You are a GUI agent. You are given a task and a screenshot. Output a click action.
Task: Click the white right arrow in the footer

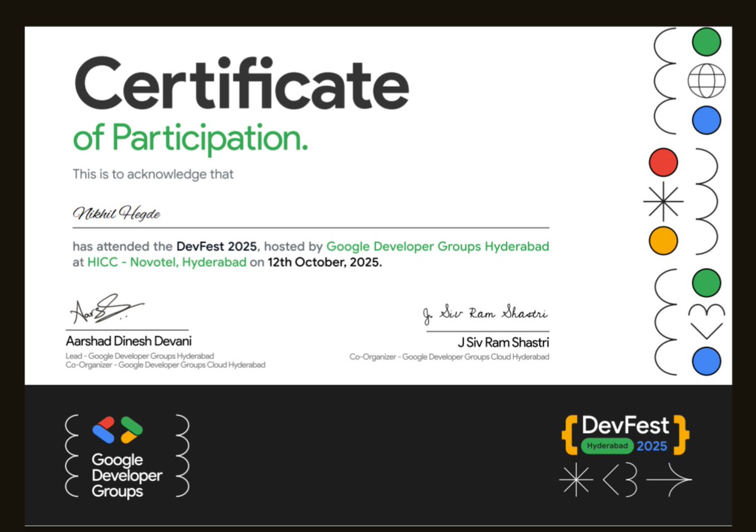[x=669, y=480]
